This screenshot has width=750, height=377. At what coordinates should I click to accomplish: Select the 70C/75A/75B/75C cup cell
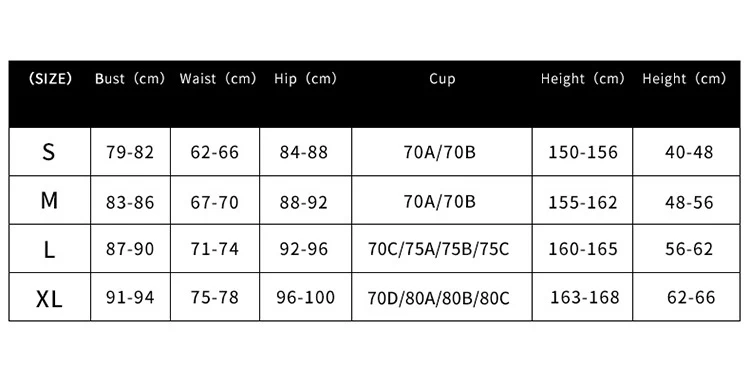point(439,249)
